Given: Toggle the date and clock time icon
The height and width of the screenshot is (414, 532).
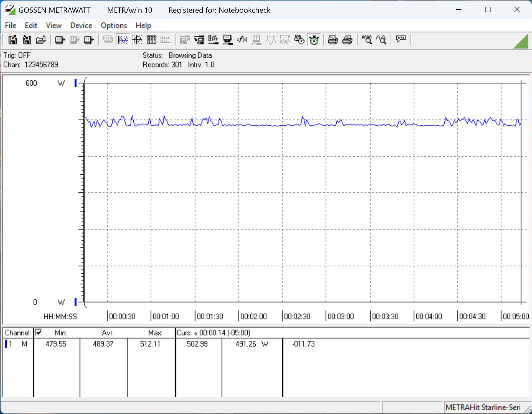Looking at the screenshot, I should tap(299, 40).
